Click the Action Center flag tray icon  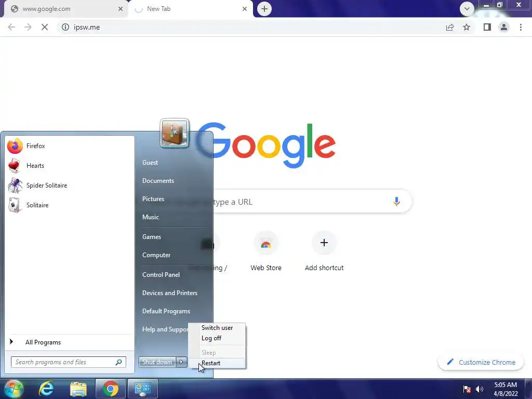[x=467, y=389]
